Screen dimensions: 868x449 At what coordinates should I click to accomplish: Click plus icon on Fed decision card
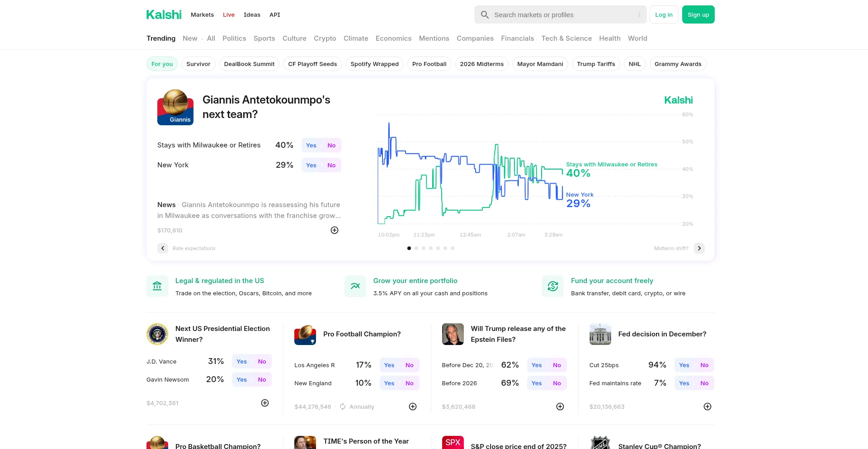coord(708,406)
